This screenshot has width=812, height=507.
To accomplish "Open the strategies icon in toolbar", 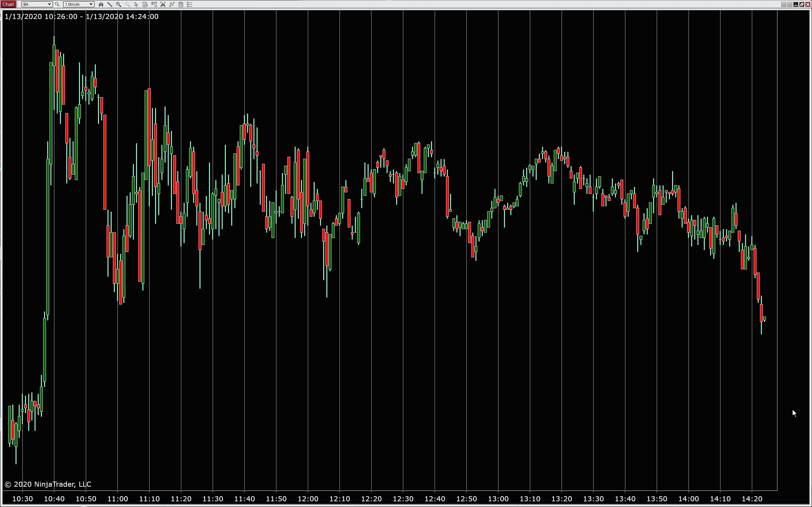I will 181,4.
